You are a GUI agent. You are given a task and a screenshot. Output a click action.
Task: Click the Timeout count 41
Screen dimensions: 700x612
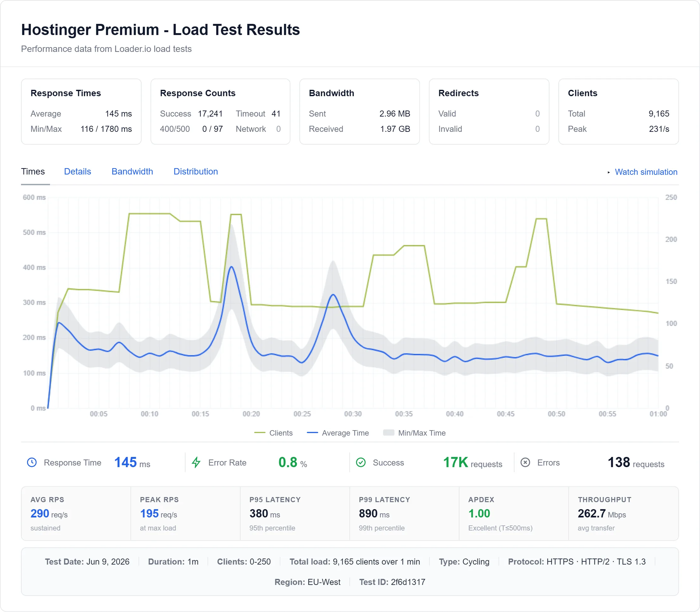276,114
